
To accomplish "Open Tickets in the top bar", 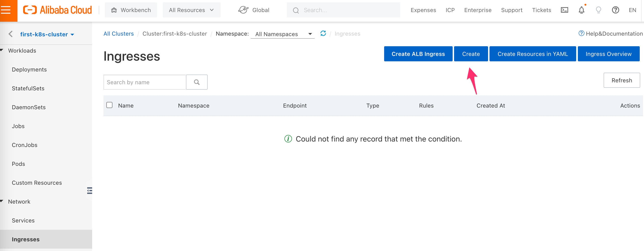I will pyautogui.click(x=541, y=10).
